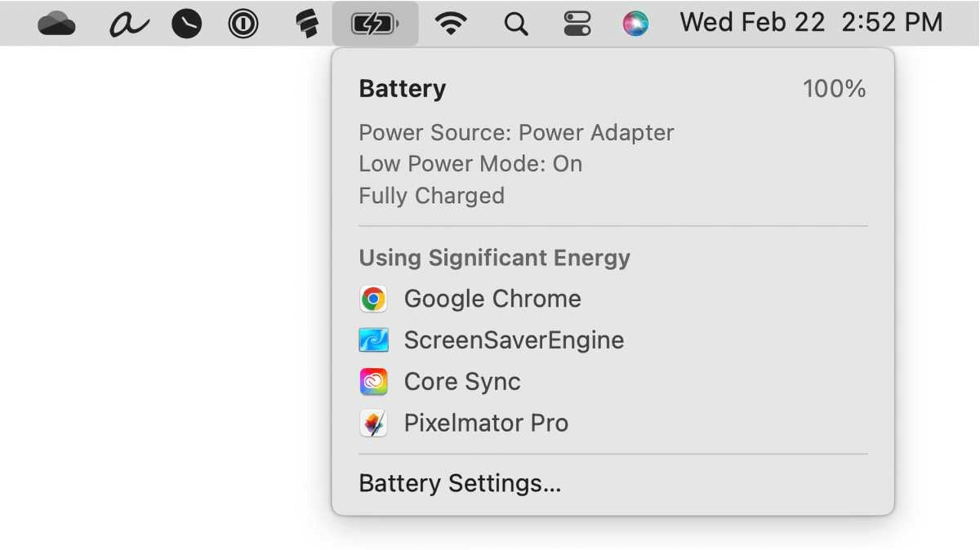Open Battery Settings…

click(460, 484)
